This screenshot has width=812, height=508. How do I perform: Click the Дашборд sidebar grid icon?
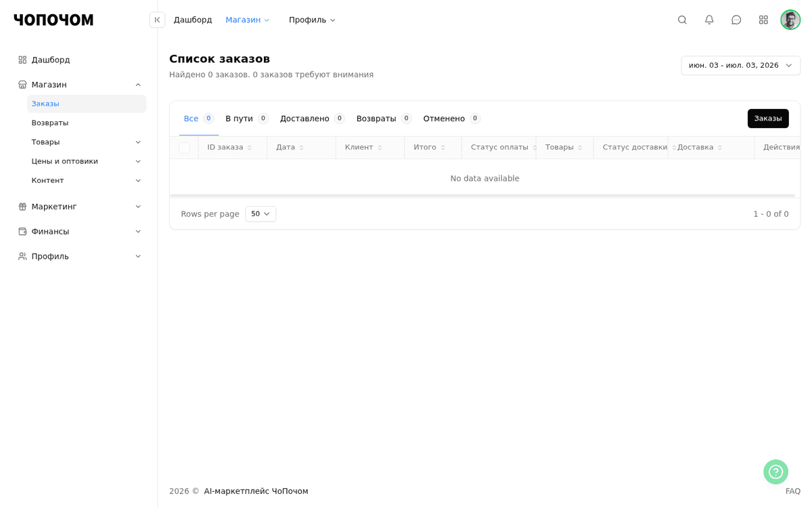tap(22, 60)
